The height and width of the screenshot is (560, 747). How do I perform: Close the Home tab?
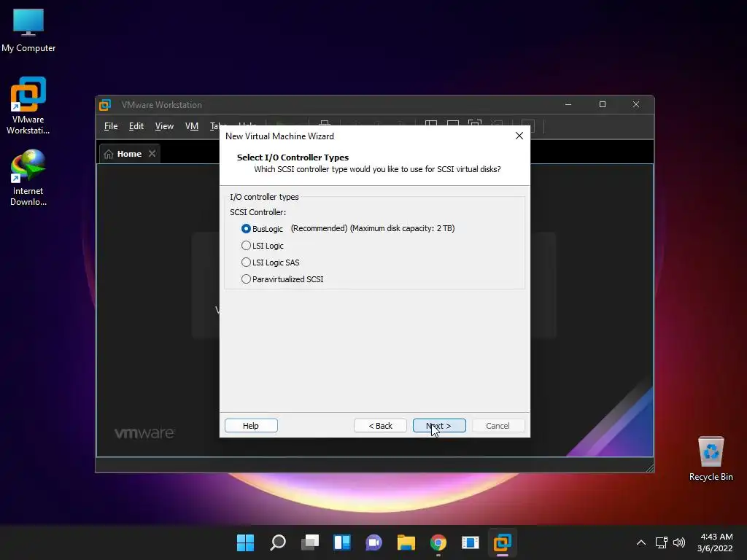pos(152,153)
